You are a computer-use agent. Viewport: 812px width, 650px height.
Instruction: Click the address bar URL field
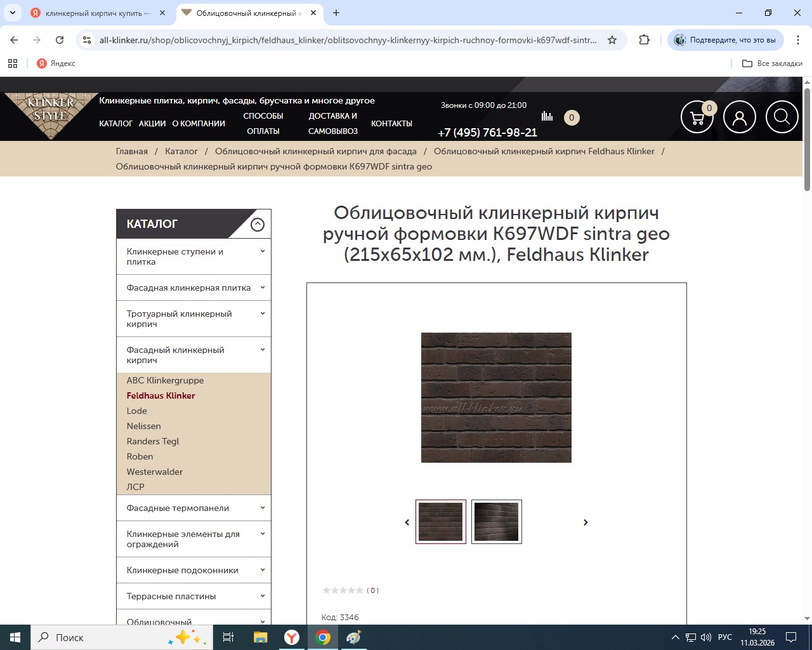[x=348, y=40]
